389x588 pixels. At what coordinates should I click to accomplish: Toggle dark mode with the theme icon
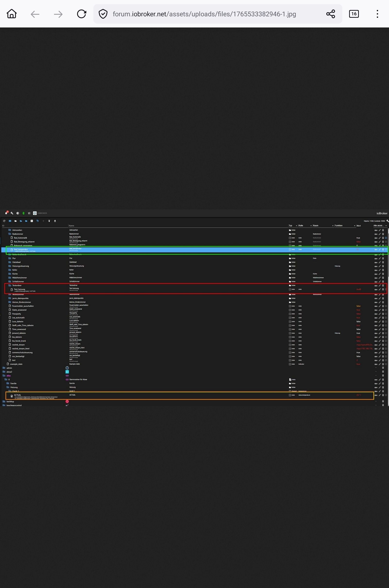point(18,213)
